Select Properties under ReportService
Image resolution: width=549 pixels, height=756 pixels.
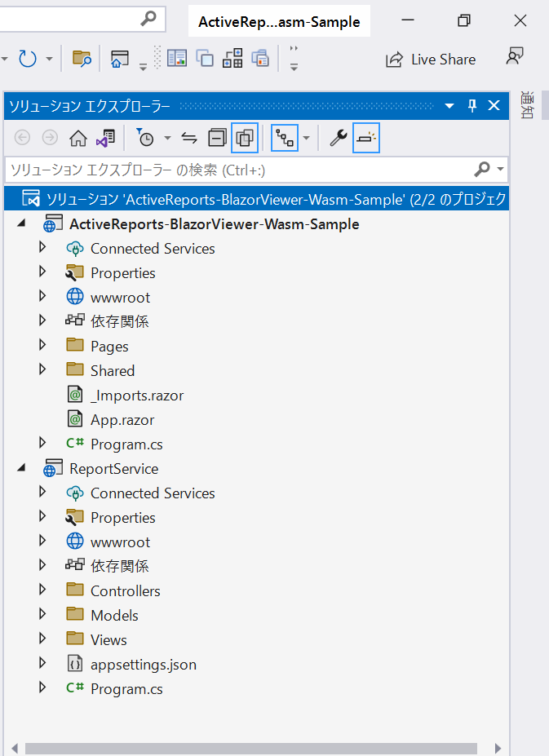point(123,518)
